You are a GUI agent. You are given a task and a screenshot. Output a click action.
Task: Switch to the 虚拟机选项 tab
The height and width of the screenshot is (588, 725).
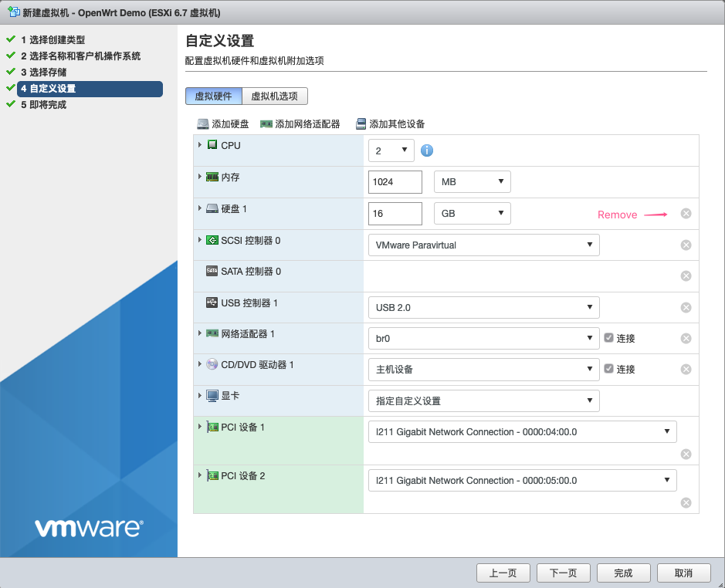coord(275,96)
